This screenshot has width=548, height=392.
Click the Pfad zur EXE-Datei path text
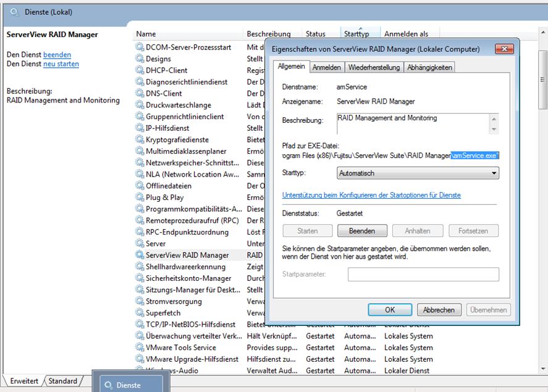(390, 156)
